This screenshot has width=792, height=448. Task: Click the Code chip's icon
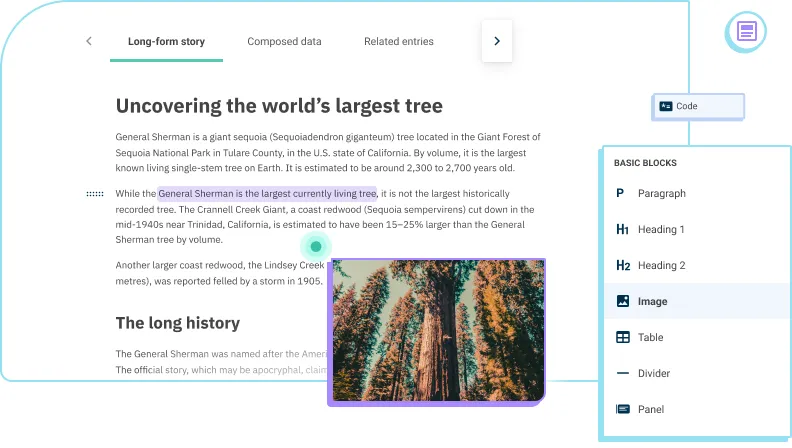[666, 106]
